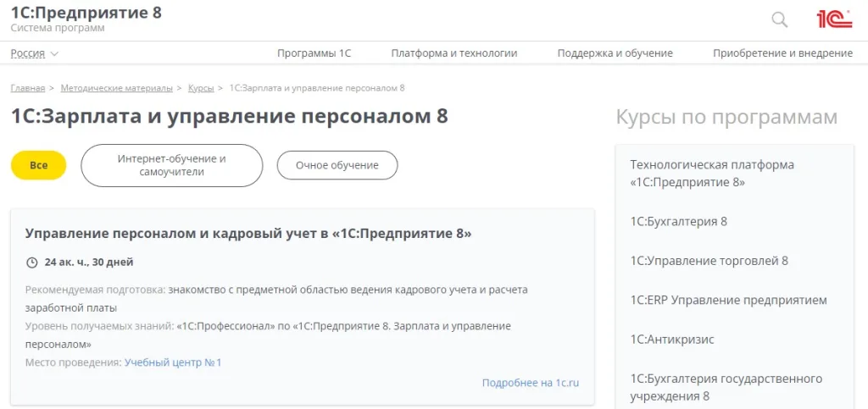Click the Место проведения label
This screenshot has height=409, width=868.
click(x=74, y=362)
